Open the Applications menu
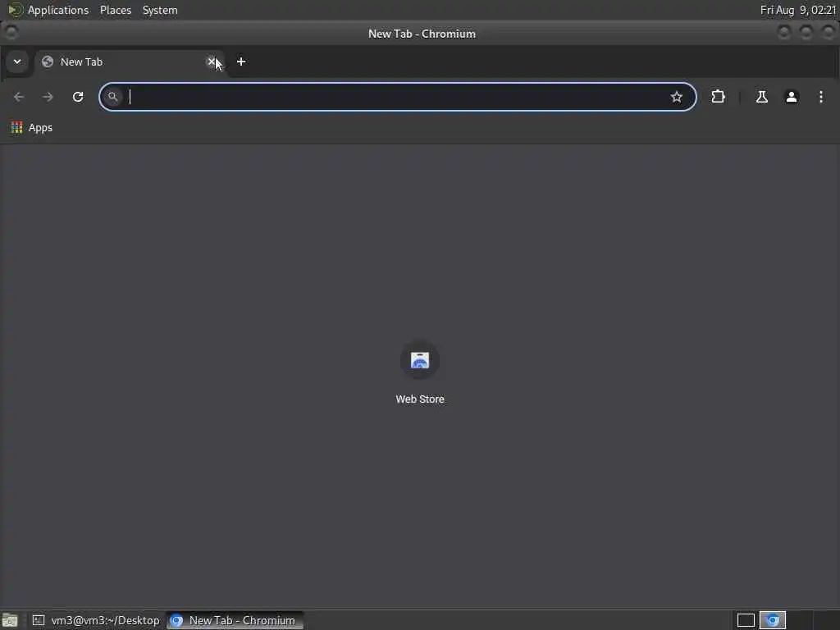 (58, 10)
